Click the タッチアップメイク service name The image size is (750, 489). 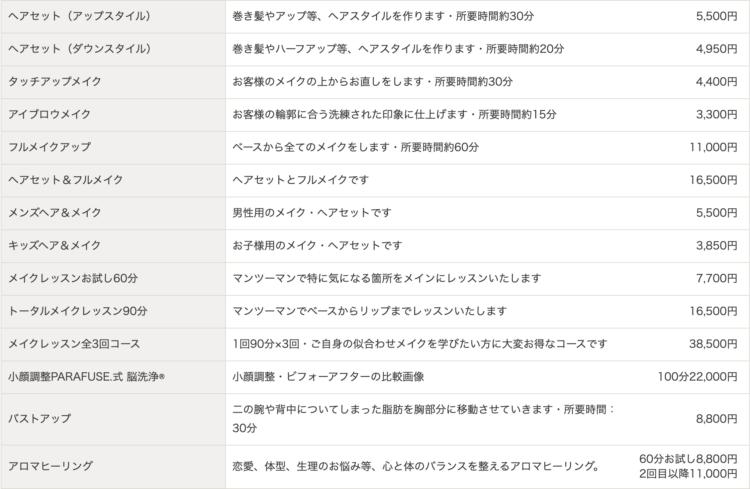55,82
